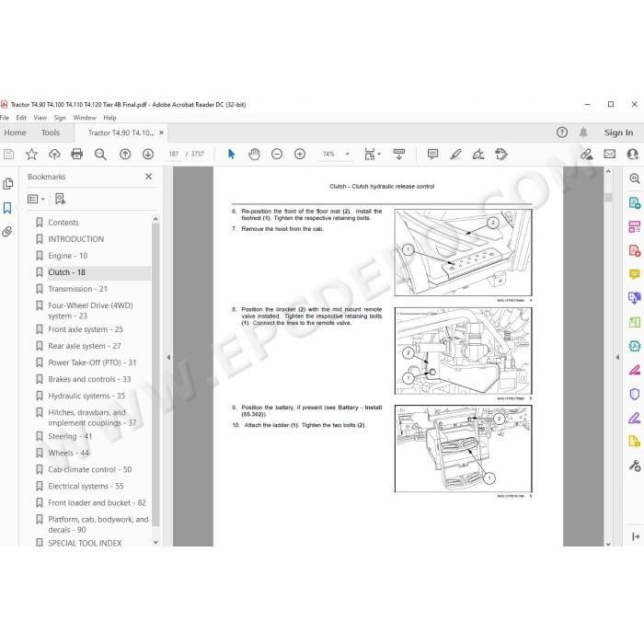This screenshot has height=644, width=644.
Task: Open Hydraulic systems - 35 bookmark
Action: tap(86, 396)
